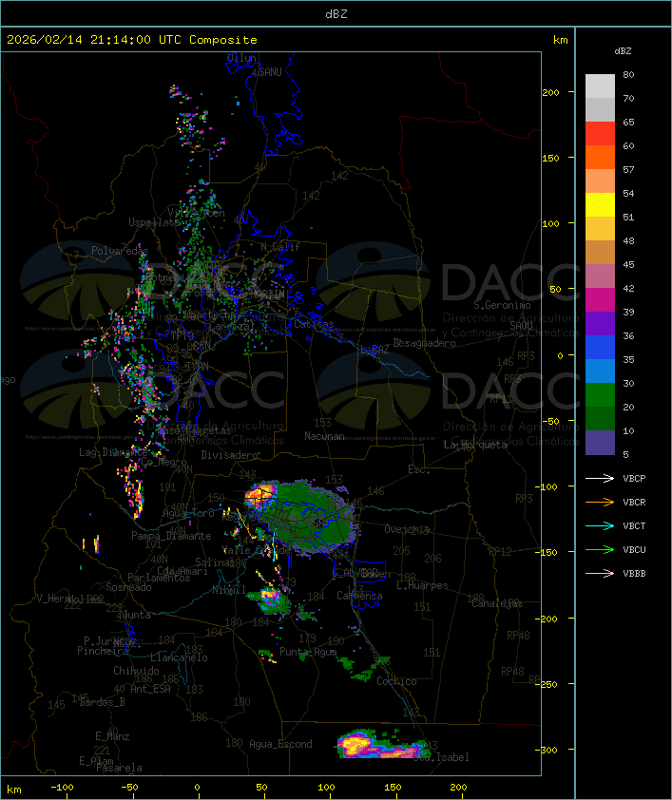Click the Canalejas place label
The width and height of the screenshot is (672, 800).
coord(497,604)
